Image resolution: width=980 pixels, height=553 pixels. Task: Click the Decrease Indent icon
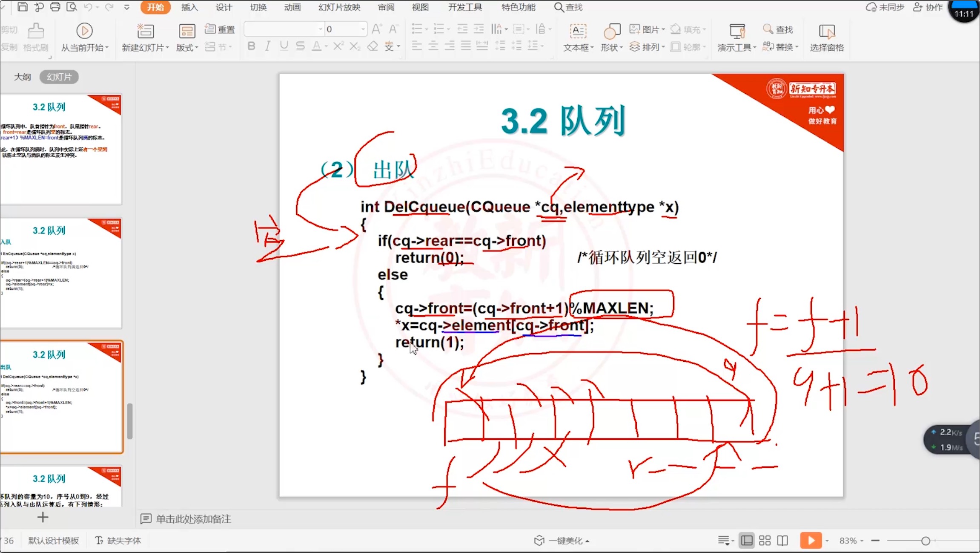coord(462,29)
